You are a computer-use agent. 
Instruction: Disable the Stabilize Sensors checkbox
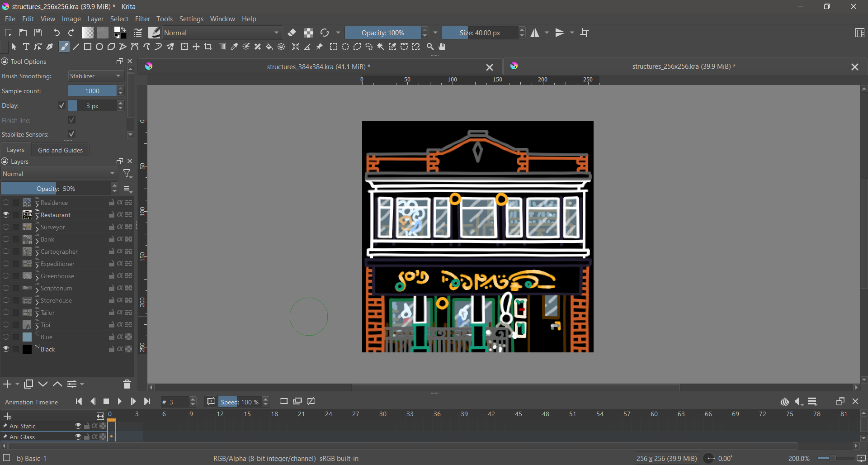pos(71,134)
